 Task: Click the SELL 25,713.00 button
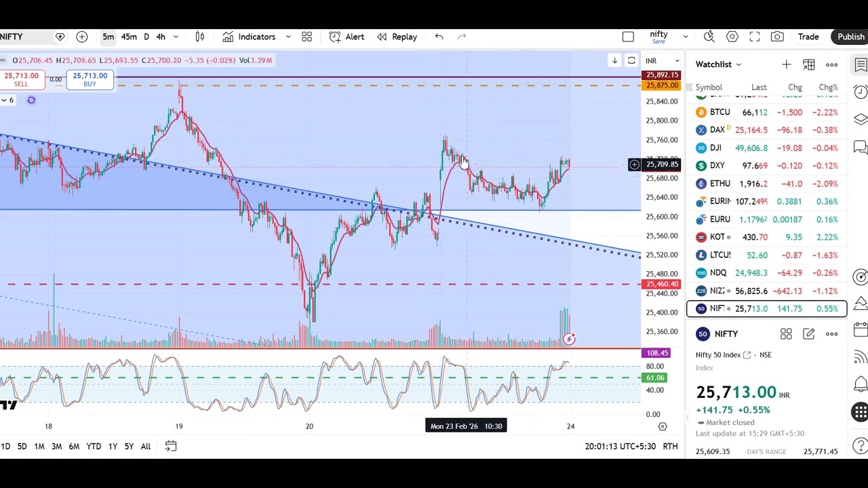click(x=22, y=79)
